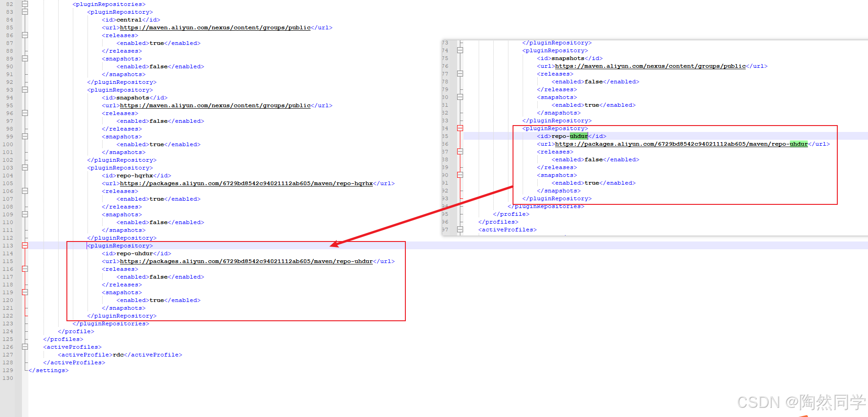Click the enabled false value on line 90

(158, 66)
